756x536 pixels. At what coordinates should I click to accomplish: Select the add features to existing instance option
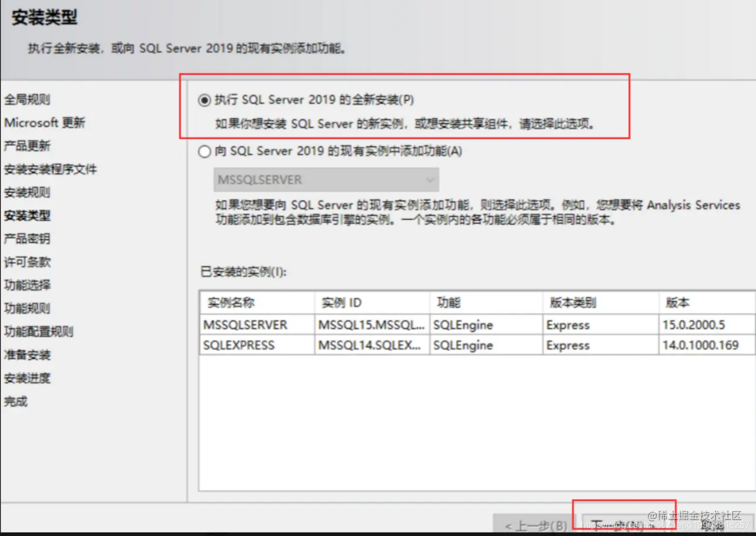(204, 152)
